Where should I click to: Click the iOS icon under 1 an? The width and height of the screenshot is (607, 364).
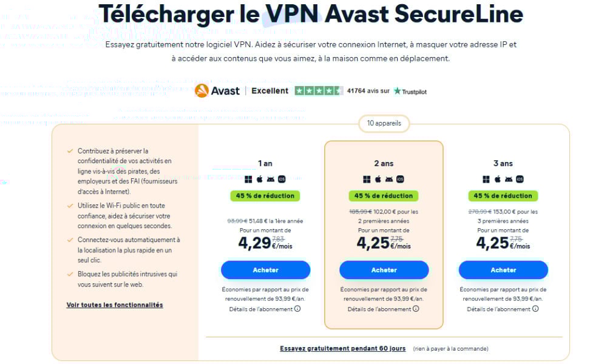coord(282,179)
